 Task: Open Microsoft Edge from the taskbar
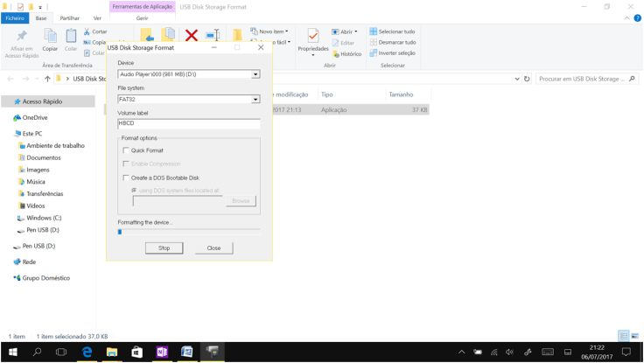(x=87, y=352)
